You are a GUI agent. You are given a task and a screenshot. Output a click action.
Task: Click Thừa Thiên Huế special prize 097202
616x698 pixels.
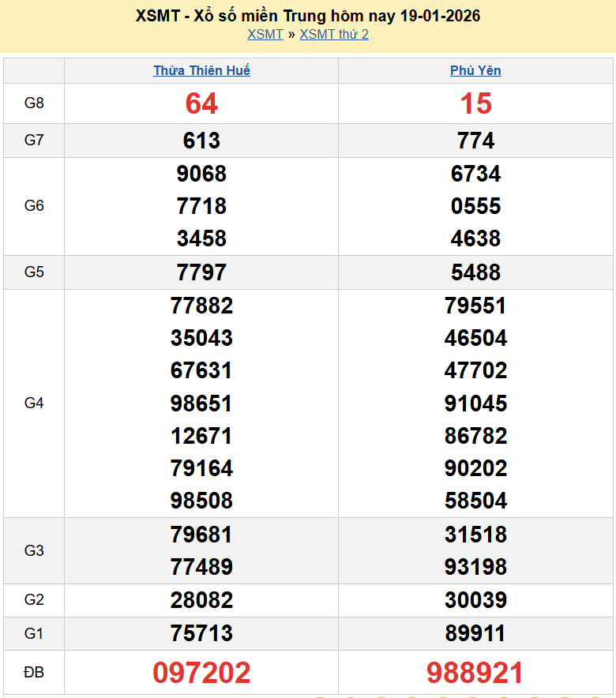pyautogui.click(x=201, y=673)
